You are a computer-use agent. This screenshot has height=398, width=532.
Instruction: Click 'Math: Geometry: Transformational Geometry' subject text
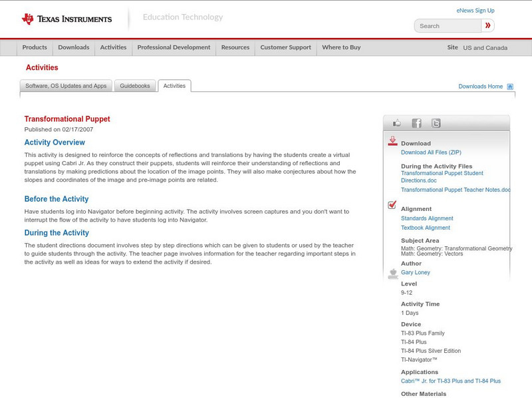click(457, 248)
